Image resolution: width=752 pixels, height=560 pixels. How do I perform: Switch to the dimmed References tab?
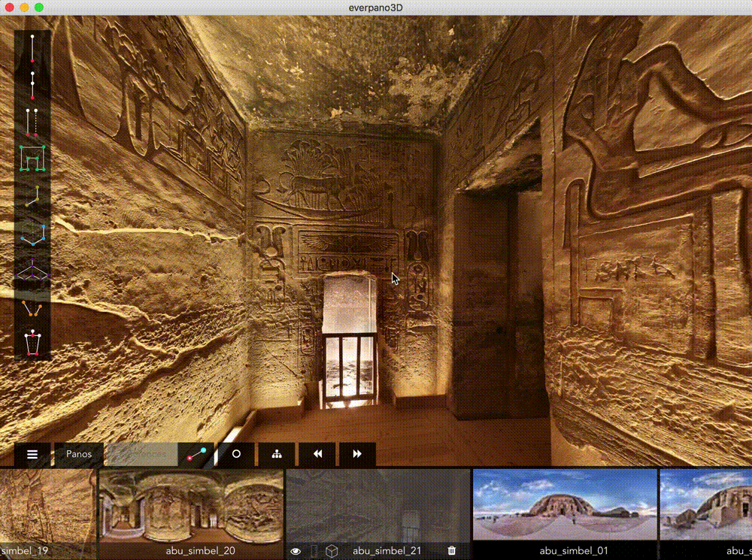[x=141, y=455]
